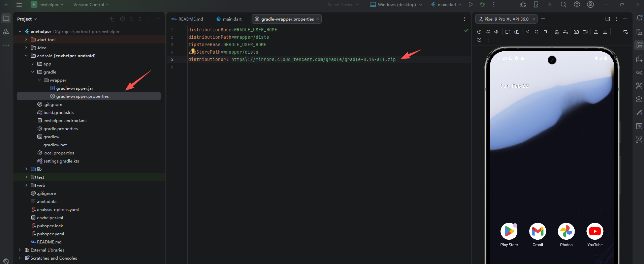Take an emulator screenshot with camera icon
Image resolution: width=644 pixels, height=264 pixels.
pyautogui.click(x=576, y=32)
